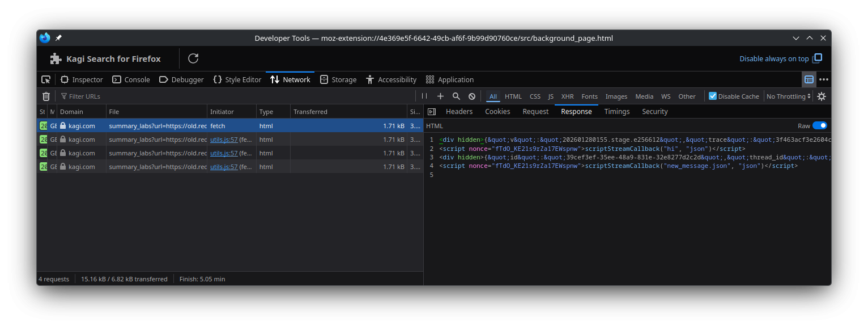Filter requests by XHR type
Viewport: 868px width, 329px height.
click(x=567, y=96)
